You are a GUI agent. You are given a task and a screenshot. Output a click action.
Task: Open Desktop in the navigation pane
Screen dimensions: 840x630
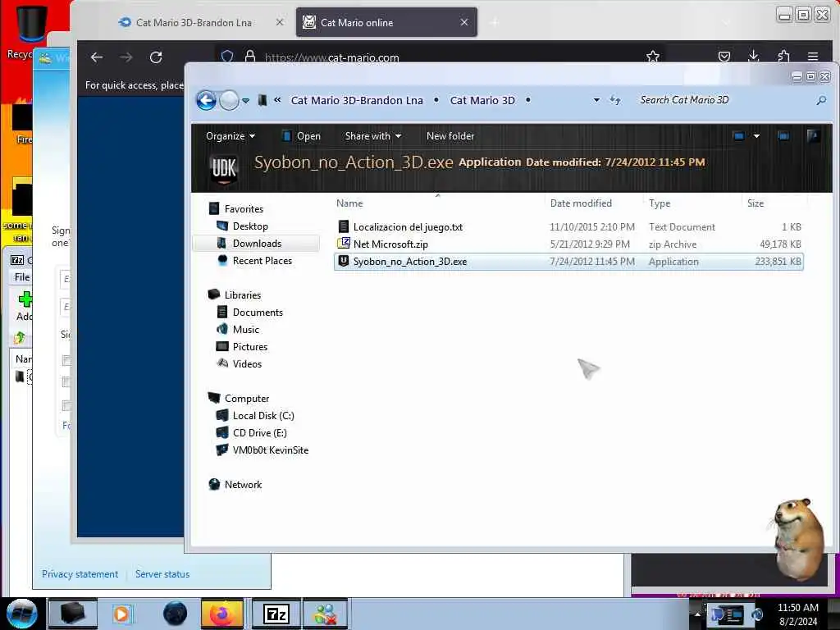point(249,226)
